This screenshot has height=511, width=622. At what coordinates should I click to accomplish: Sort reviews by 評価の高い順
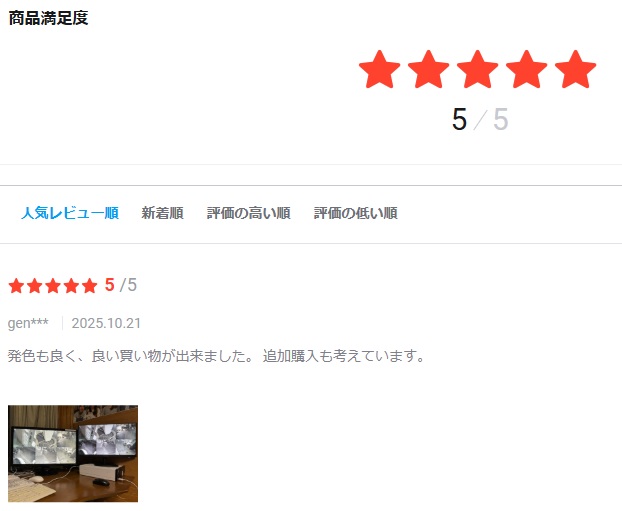click(249, 213)
